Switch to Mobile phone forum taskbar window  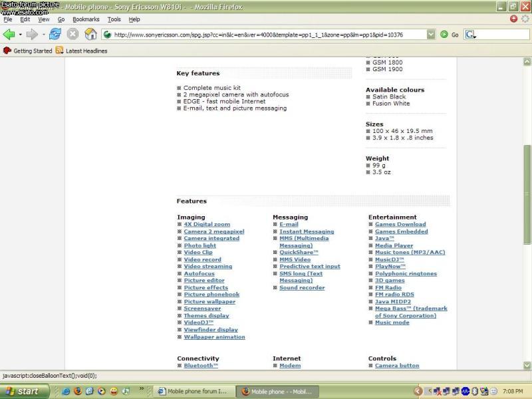(x=194, y=391)
